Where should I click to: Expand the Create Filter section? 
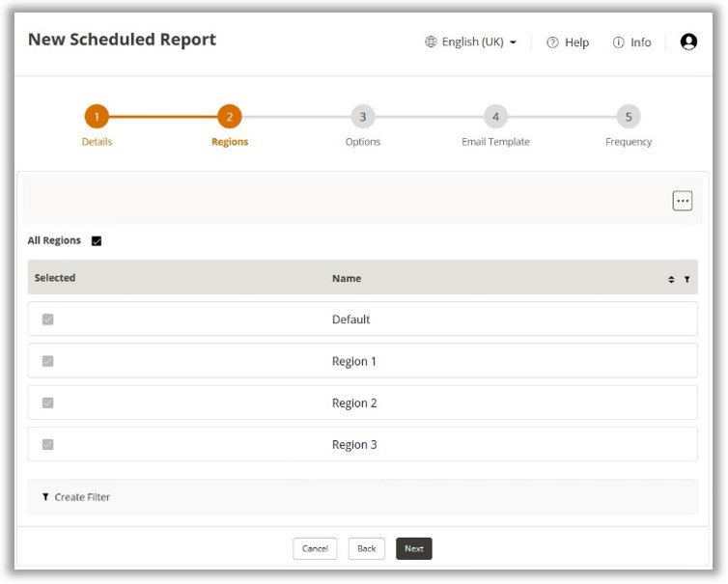[x=82, y=497]
